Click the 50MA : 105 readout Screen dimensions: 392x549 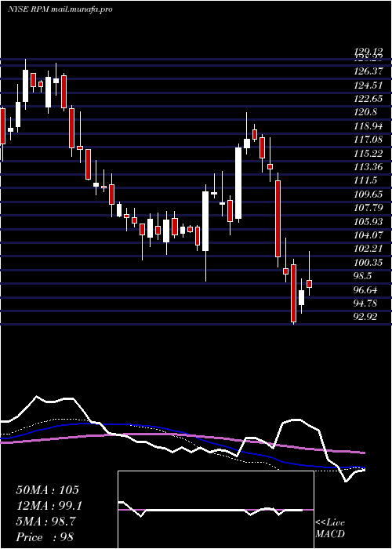tap(48, 490)
